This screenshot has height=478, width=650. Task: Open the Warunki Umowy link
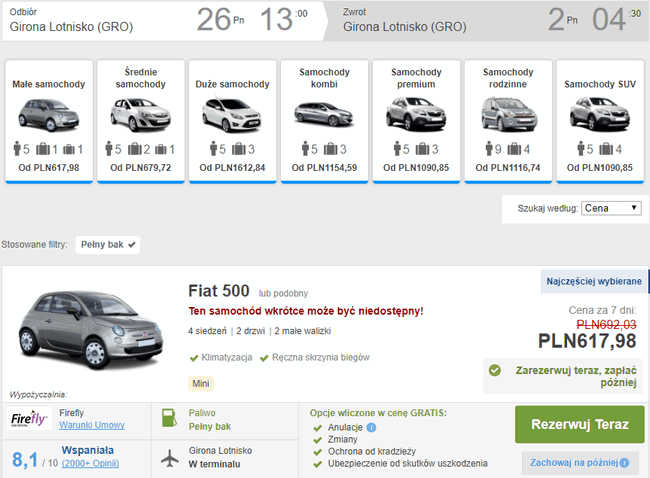pos(92,425)
